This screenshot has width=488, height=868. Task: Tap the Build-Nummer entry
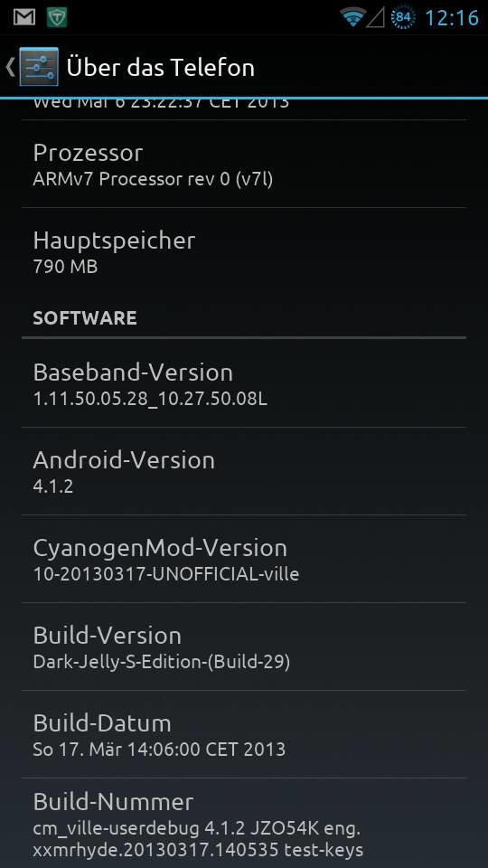[x=244, y=824]
